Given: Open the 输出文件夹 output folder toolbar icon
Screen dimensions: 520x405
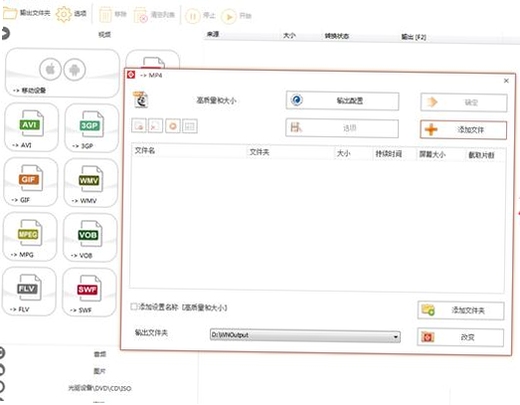Looking at the screenshot, I should pyautogui.click(x=10, y=13).
